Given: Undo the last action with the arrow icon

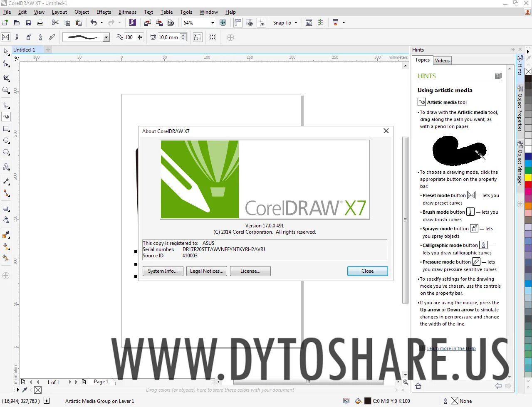Looking at the screenshot, I should pos(94,22).
